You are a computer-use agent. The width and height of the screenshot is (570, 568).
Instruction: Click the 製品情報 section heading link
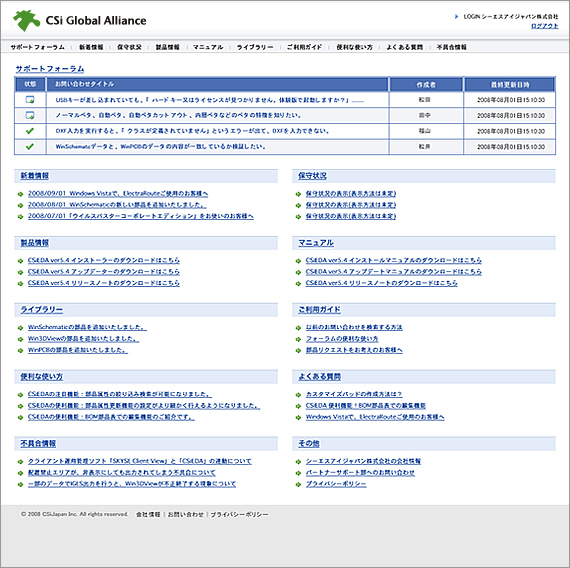click(x=35, y=243)
